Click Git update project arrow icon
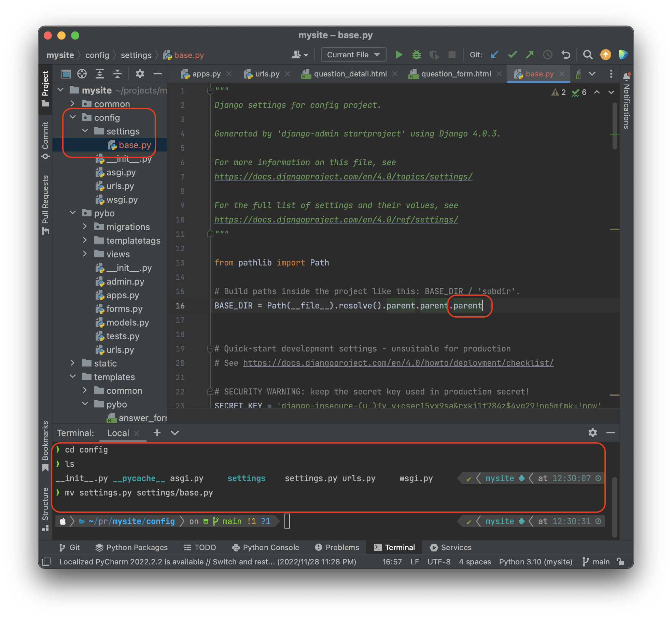The width and height of the screenshot is (672, 619). click(494, 55)
